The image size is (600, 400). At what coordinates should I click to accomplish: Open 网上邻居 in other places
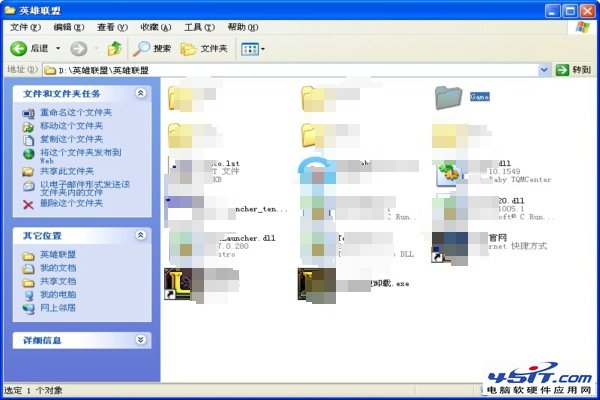[x=58, y=308]
